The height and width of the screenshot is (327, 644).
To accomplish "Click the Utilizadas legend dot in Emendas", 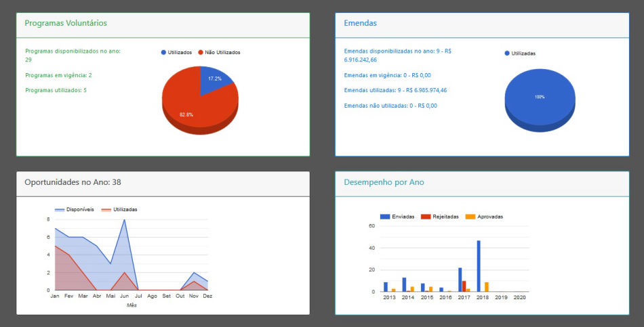I will click(x=507, y=53).
